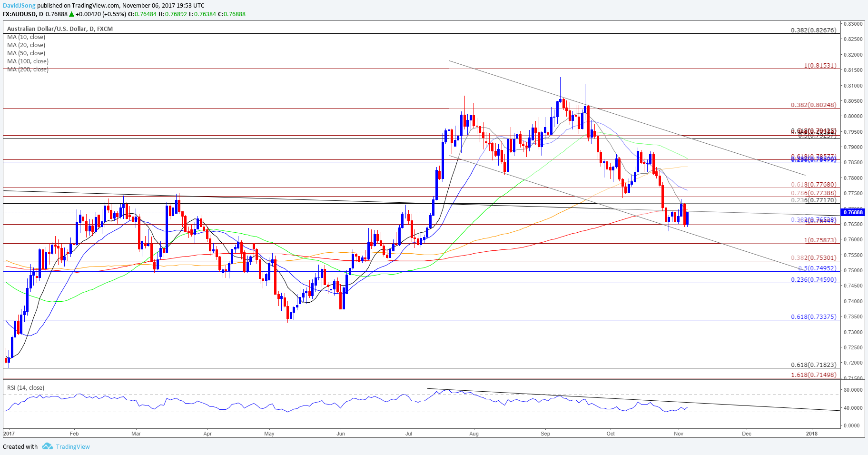Select the 0.618(0.71823) Fibonacci label
868x455 pixels.
coord(813,365)
